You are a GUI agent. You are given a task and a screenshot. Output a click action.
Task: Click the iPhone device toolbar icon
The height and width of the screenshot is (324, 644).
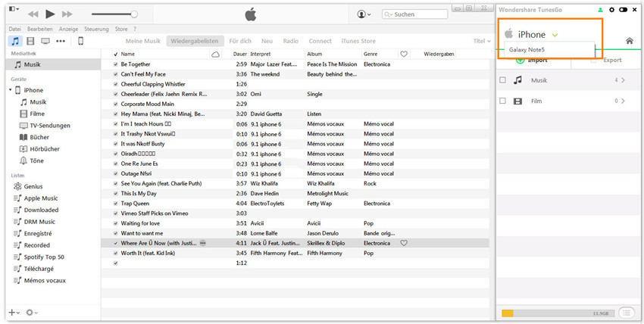80,41
